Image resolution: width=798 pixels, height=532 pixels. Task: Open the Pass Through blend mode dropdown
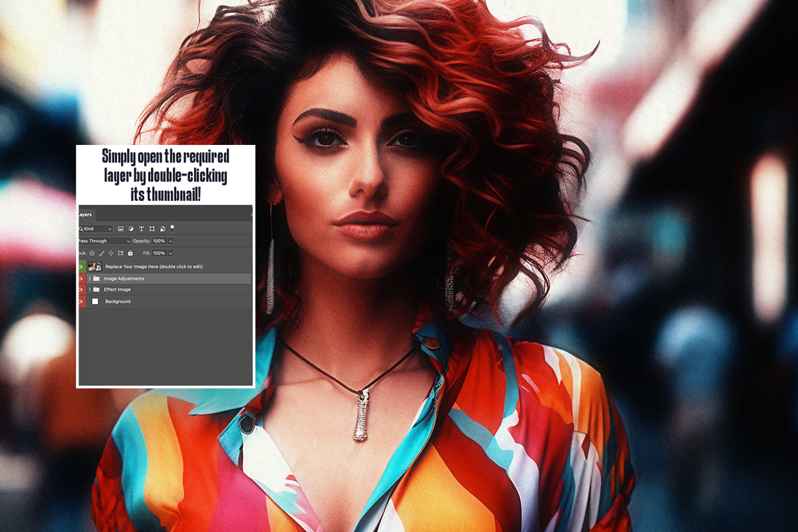104,241
